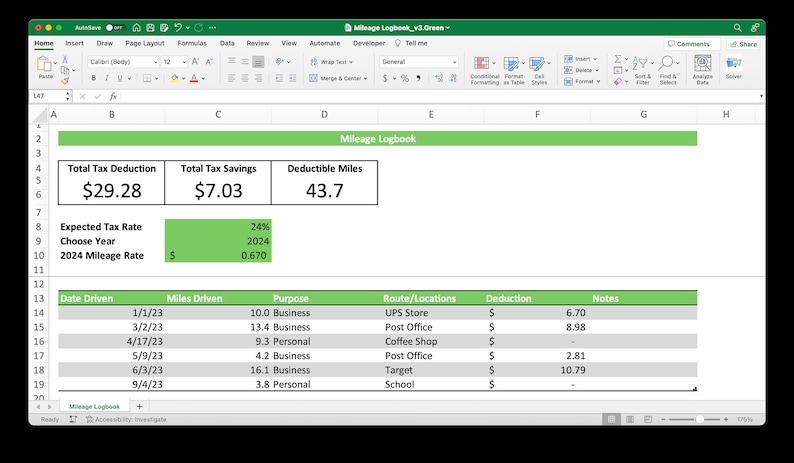Viewport: 794px width, 463px height.
Task: Align text left
Action: 231,78
